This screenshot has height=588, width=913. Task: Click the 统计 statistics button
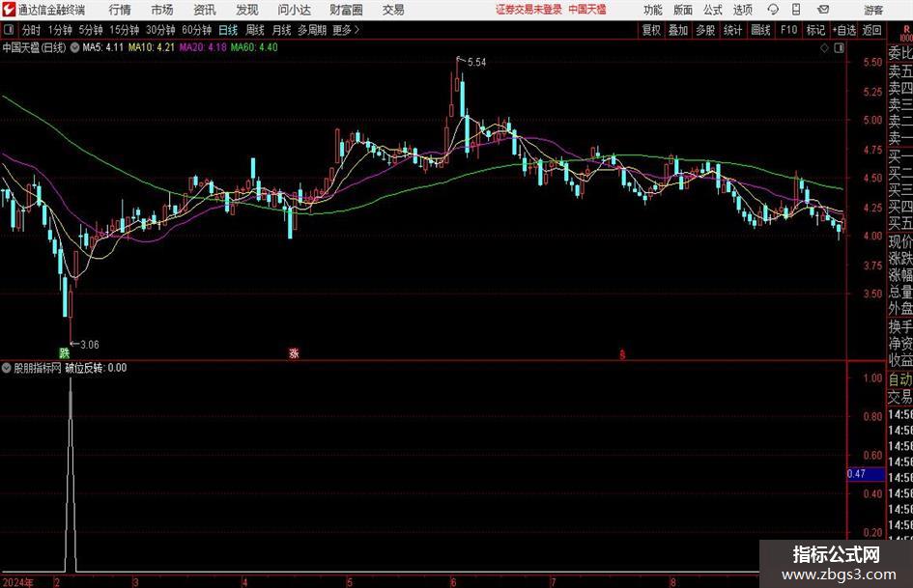click(x=732, y=30)
